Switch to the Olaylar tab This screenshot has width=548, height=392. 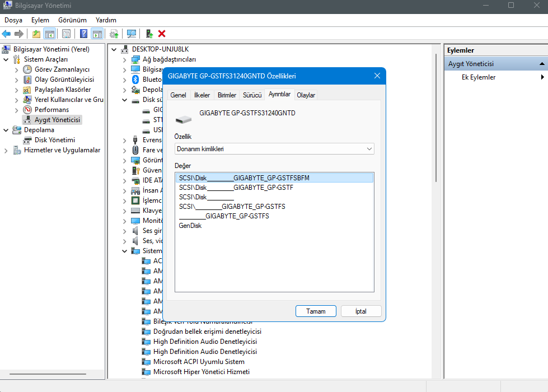pos(306,95)
